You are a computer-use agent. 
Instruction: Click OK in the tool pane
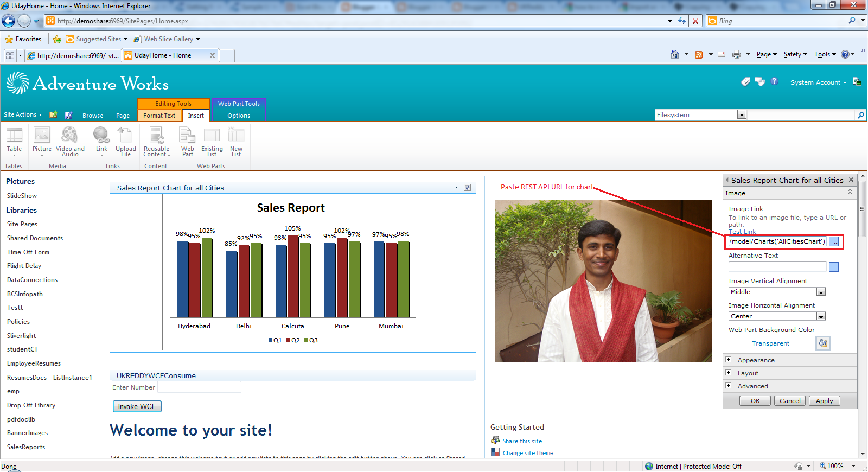755,401
